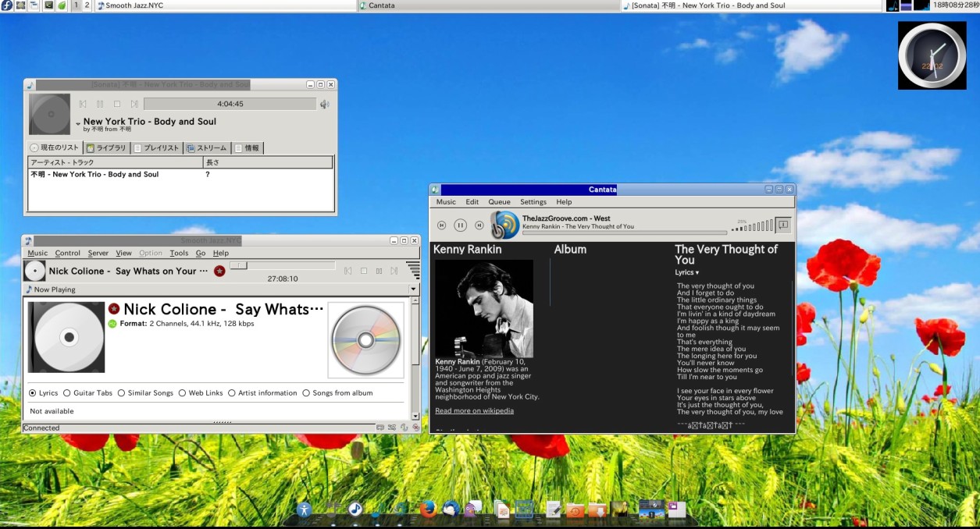The height and width of the screenshot is (529, 980).
Task: Click the Read more on wikipedia link
Action: tap(474, 410)
